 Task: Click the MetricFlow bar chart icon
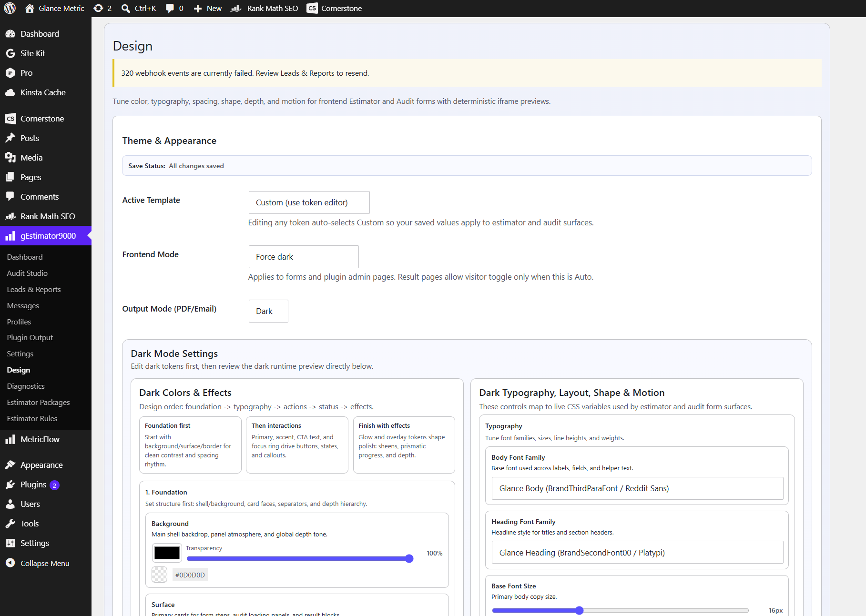10,439
